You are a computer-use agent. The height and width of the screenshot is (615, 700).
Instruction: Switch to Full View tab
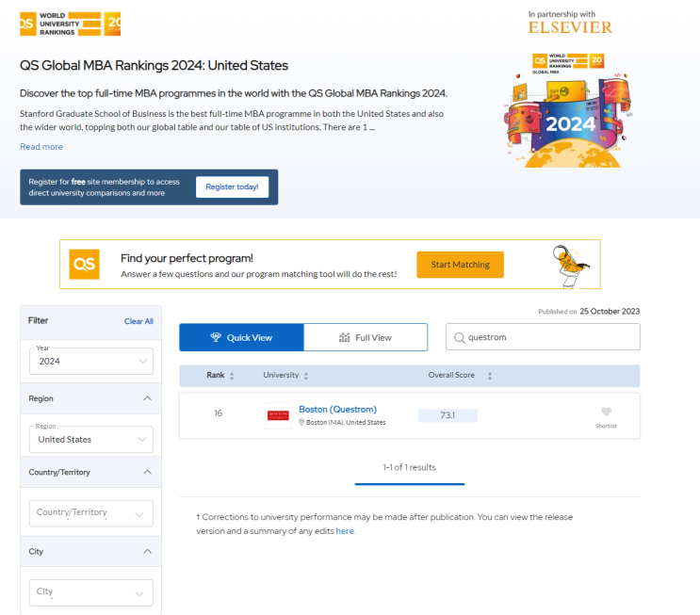(366, 337)
